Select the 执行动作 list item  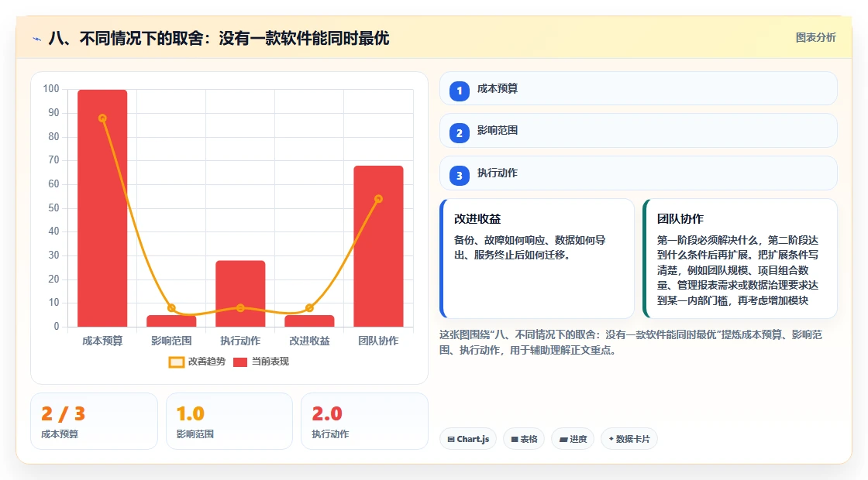[x=639, y=173]
